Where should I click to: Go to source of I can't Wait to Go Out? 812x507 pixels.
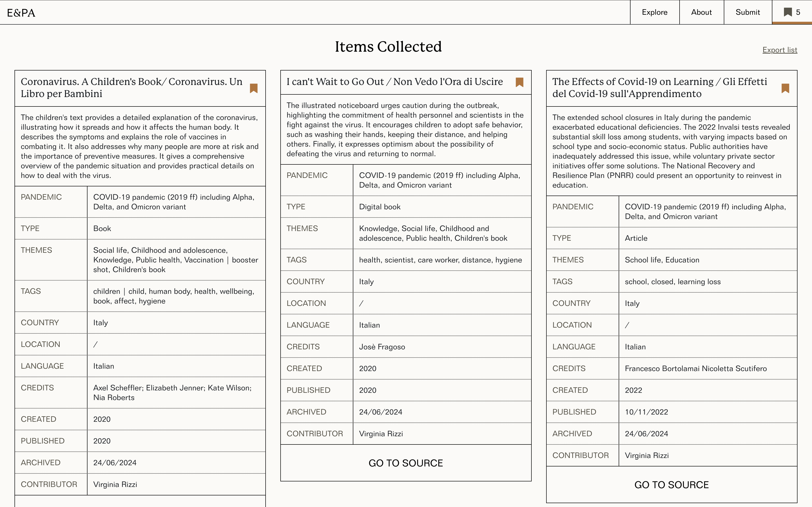[406, 463]
